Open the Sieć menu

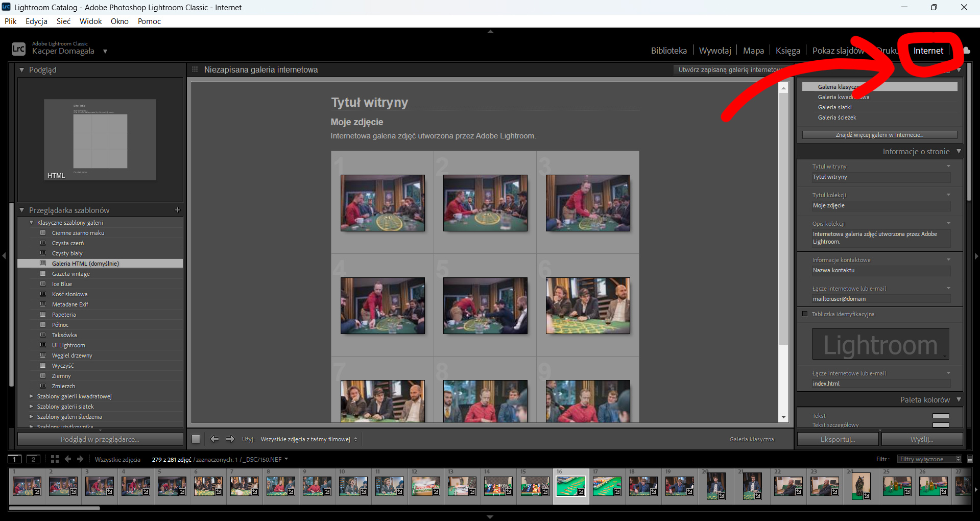tap(63, 21)
